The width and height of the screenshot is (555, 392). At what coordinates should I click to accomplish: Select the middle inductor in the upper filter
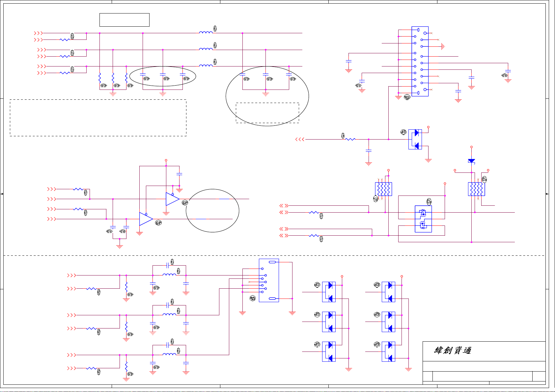[206, 49]
